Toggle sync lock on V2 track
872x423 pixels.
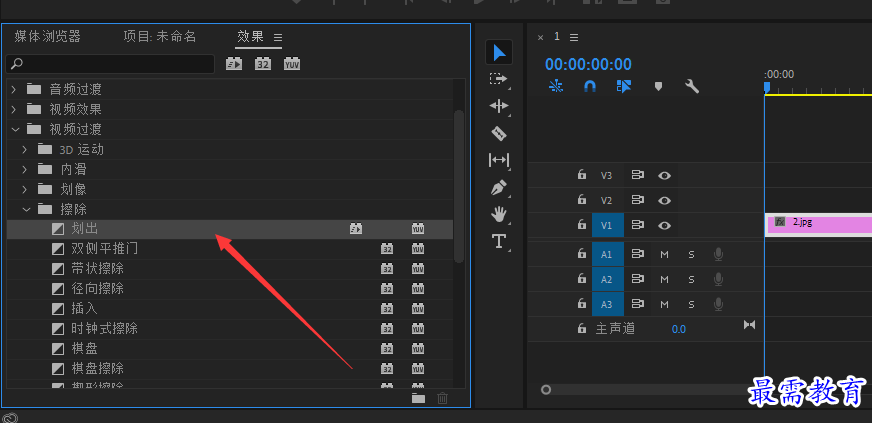pyautogui.click(x=637, y=200)
